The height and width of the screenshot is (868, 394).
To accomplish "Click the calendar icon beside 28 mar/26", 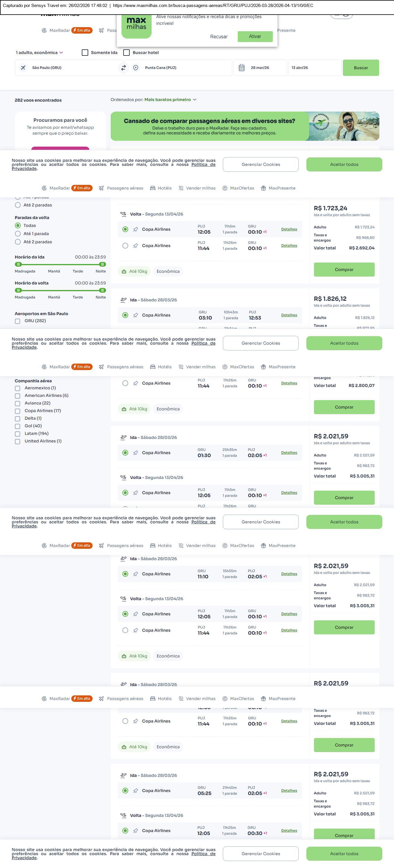I will coord(242,68).
